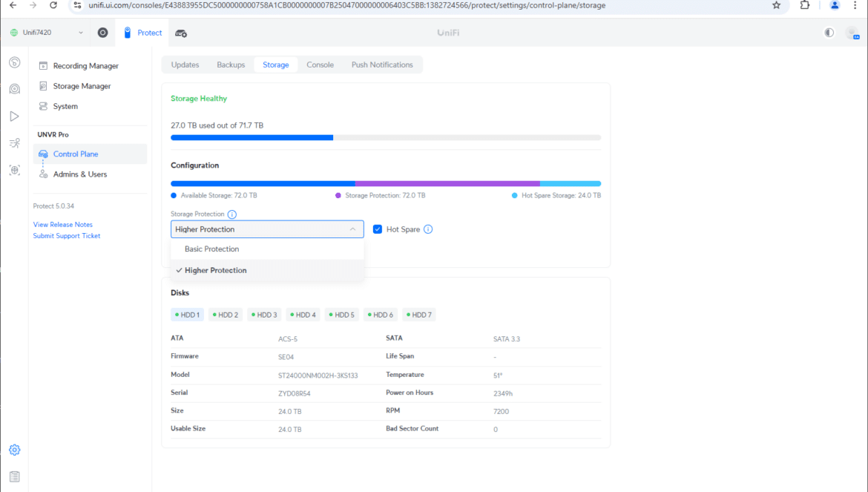This screenshot has width=868, height=492.
Task: Click the Power on Hours value 2349h
Action: tap(503, 393)
